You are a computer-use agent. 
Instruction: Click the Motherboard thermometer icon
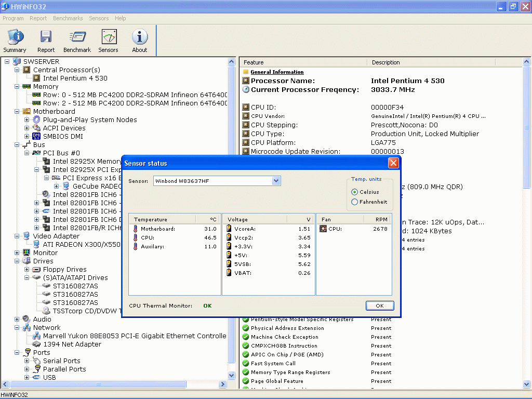point(136,229)
